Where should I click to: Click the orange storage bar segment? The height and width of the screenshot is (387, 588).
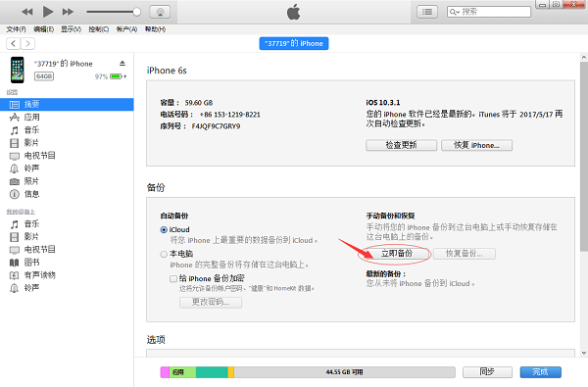[x=231, y=372]
